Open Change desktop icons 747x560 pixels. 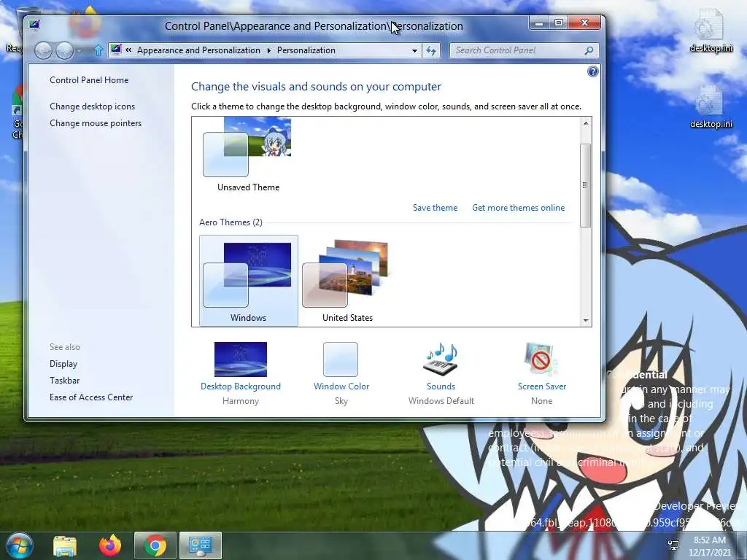(x=93, y=106)
